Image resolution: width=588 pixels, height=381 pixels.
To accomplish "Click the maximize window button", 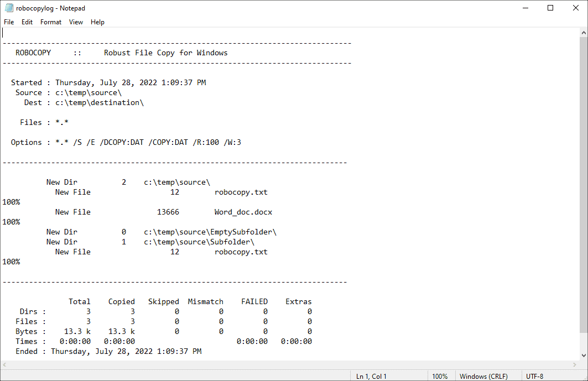I will tap(550, 8).
